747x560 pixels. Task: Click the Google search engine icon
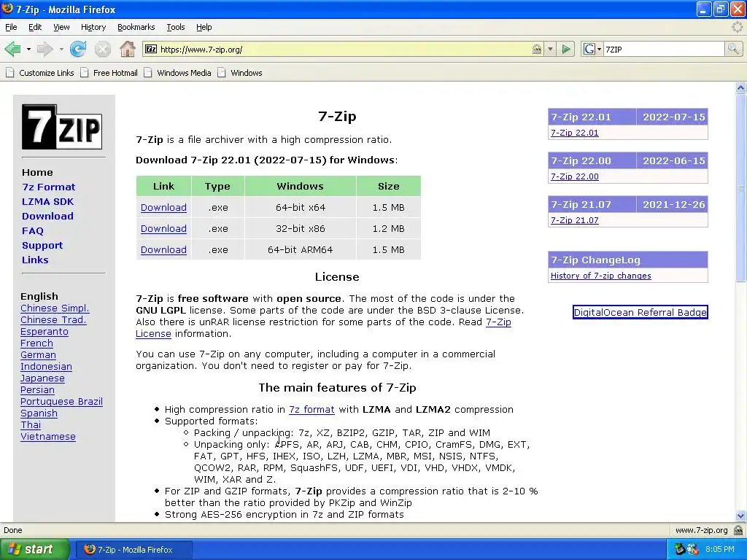[x=589, y=49]
